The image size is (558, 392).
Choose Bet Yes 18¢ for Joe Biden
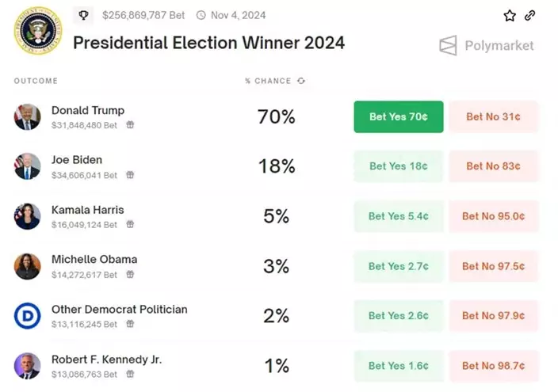coord(399,166)
